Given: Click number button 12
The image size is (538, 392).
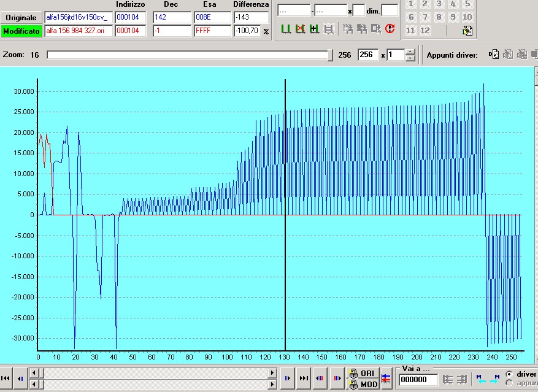Looking at the screenshot, I should click(x=425, y=31).
